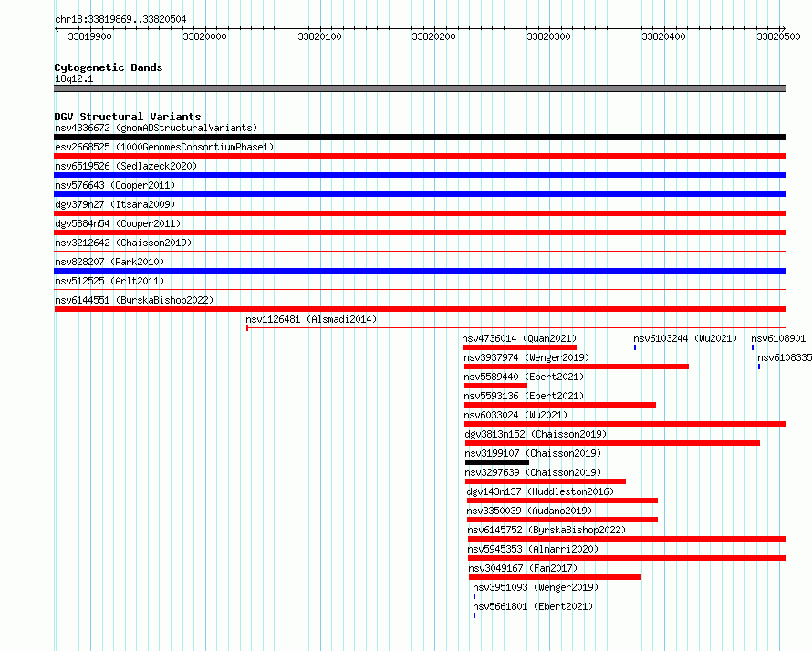
Task: Click ruler position 33820000
Action: (x=204, y=36)
